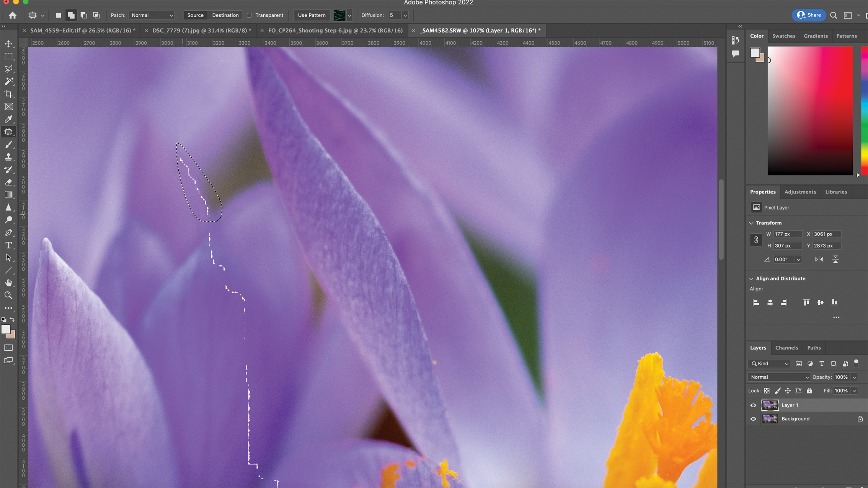Select the Move tool
Image resolution: width=868 pixels, height=488 pixels.
click(x=8, y=44)
